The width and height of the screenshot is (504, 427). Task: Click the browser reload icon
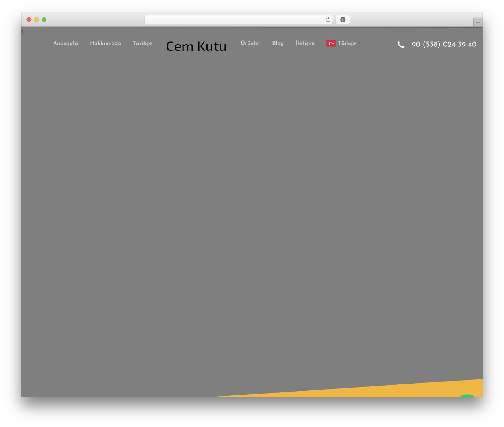point(328,20)
